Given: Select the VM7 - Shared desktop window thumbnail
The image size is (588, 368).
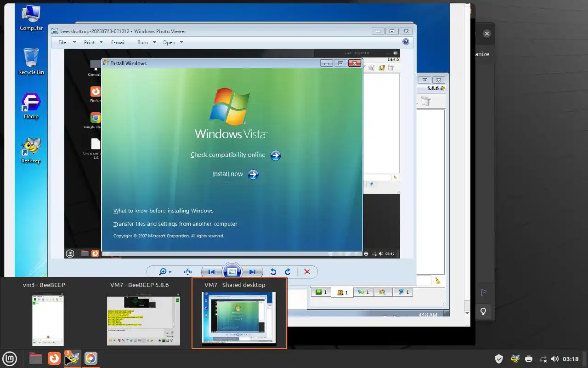Looking at the screenshot, I should (239, 313).
